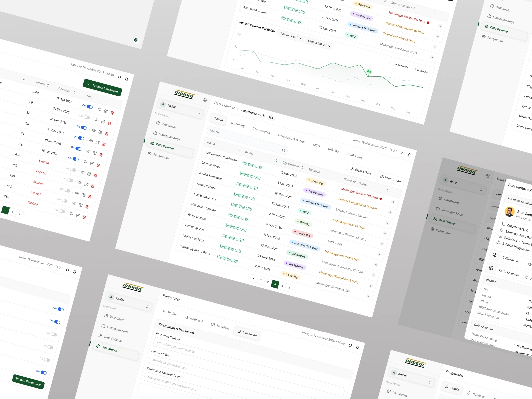This screenshot has width=532, height=399.
Task: Go to page 2 of the applicant table
Action: (268, 282)
